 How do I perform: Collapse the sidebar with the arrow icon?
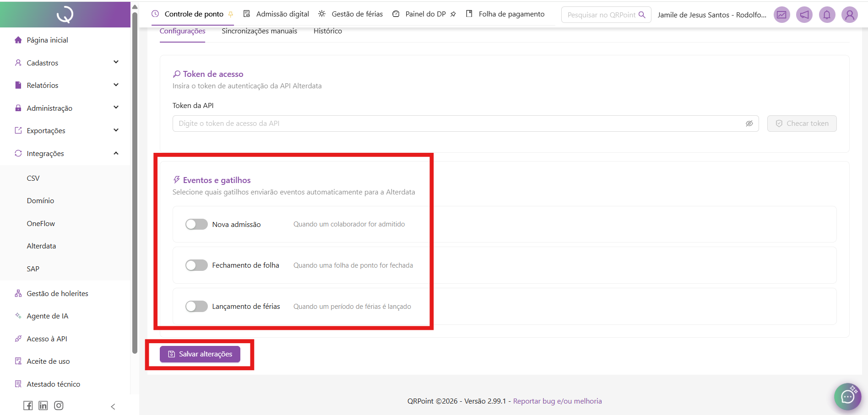(x=113, y=406)
